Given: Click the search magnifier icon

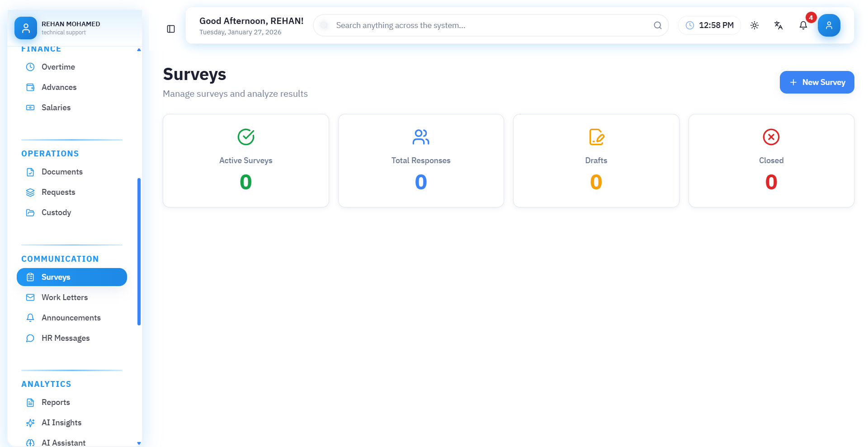Looking at the screenshot, I should (658, 25).
